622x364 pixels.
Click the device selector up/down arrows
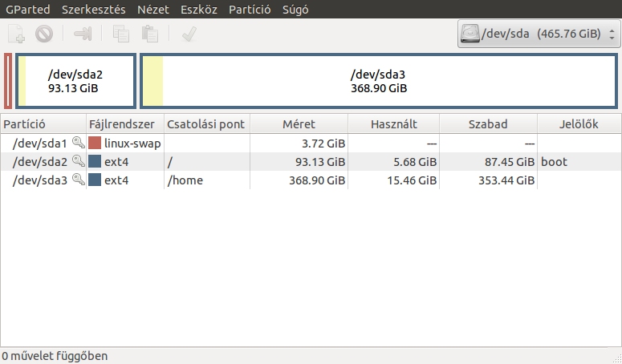click(x=612, y=34)
